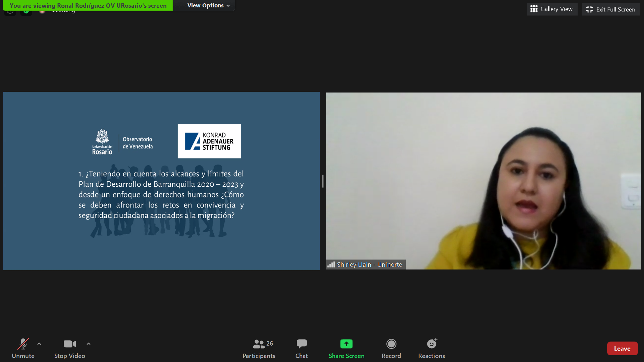The height and width of the screenshot is (362, 644).
Task: Click the Shirley Llain - Uninorte name label
Action: coord(369,264)
